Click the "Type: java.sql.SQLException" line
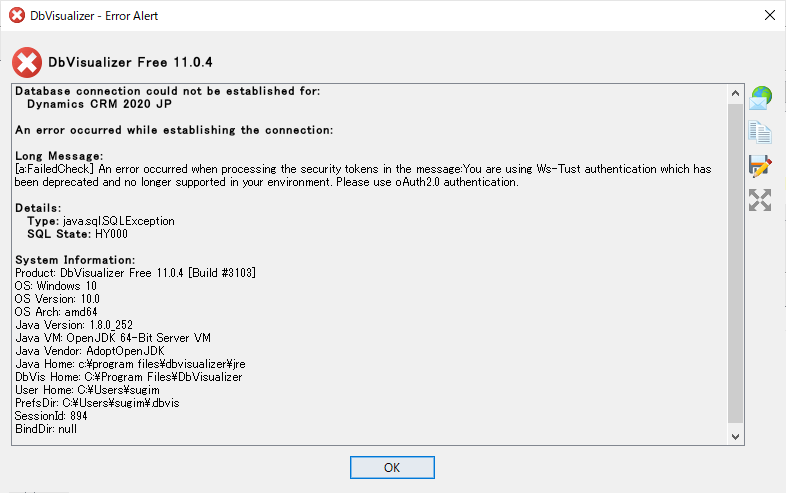This screenshot has height=493, width=786. (x=101, y=221)
